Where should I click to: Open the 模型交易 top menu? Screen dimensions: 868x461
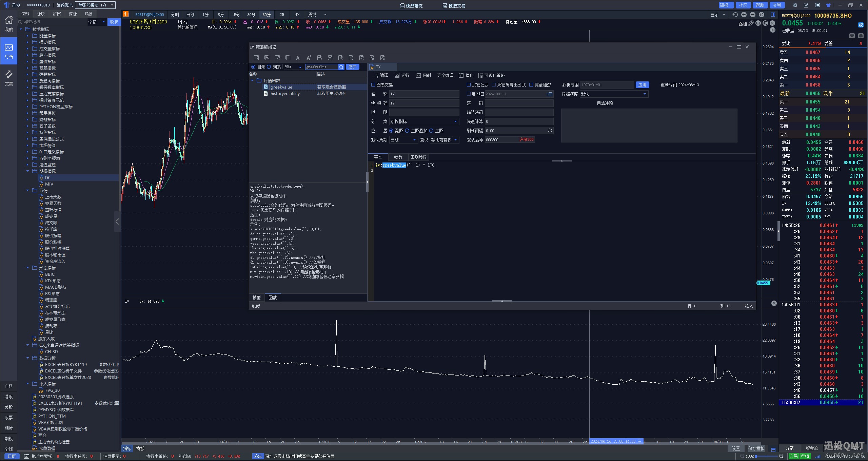tap(454, 5)
